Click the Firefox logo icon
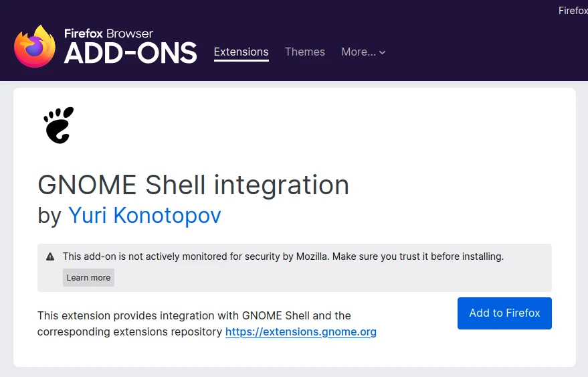This screenshot has width=588, height=377. coord(35,46)
